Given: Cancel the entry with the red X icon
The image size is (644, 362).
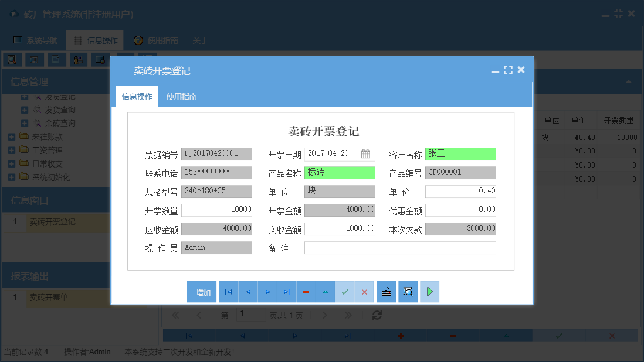Looking at the screenshot, I should [364, 291].
